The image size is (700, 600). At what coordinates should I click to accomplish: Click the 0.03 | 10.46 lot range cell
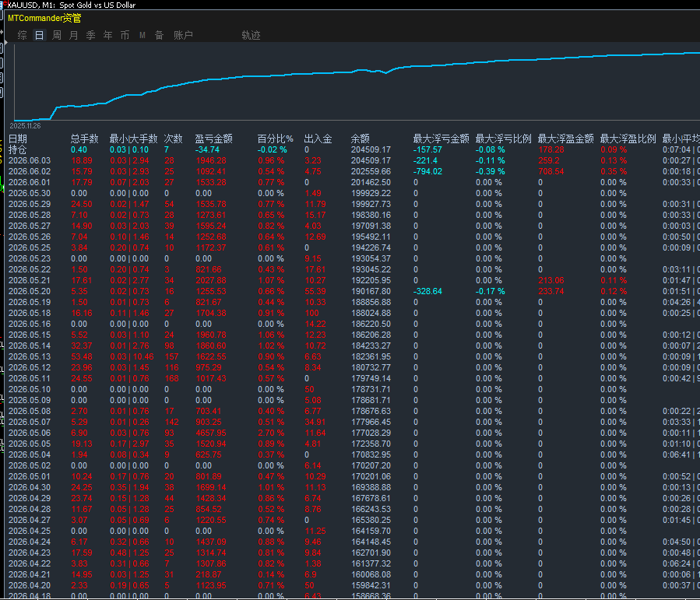pyautogui.click(x=132, y=357)
